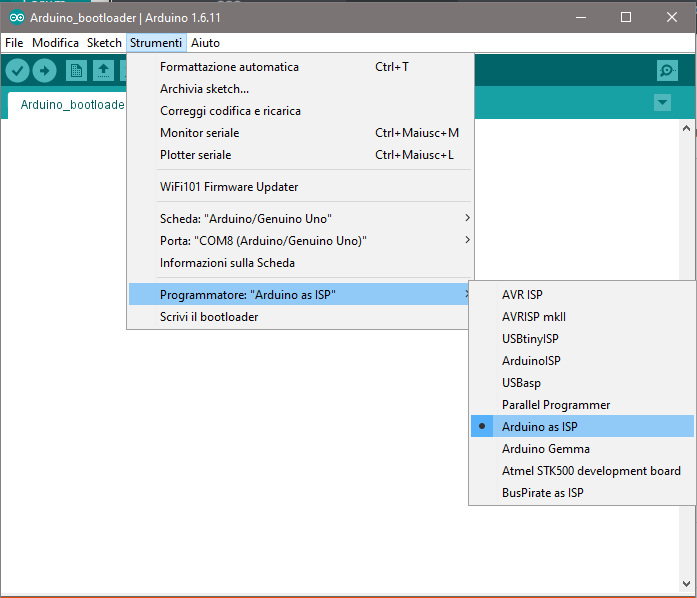Image resolution: width=697 pixels, height=598 pixels.
Task: Click Scrivi il bootloader
Action: [299, 317]
